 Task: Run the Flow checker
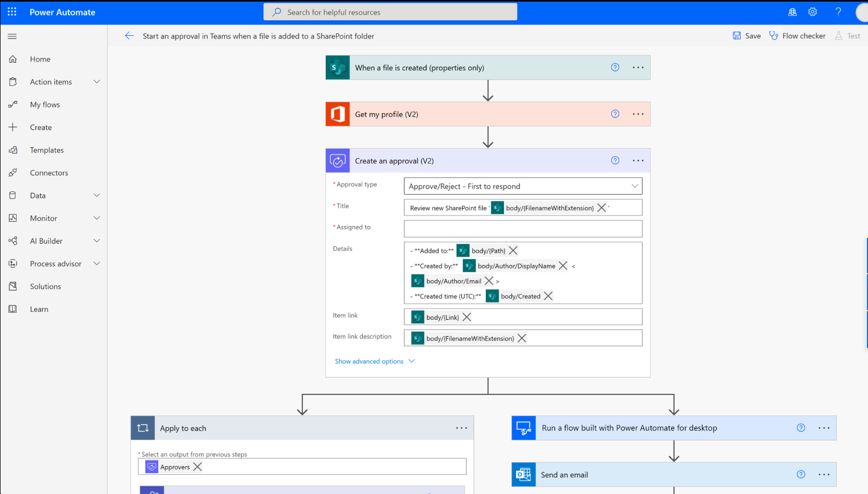point(797,36)
